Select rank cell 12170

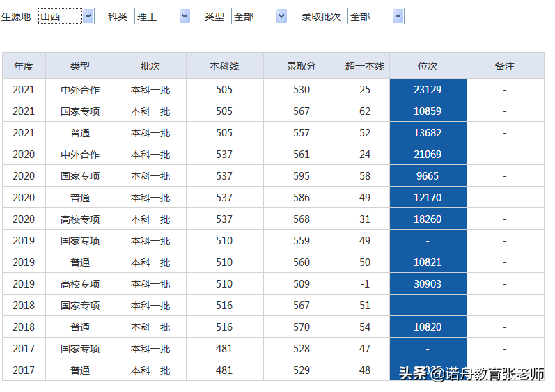[x=428, y=198]
